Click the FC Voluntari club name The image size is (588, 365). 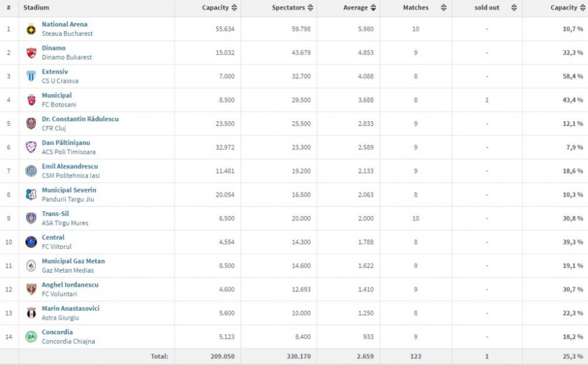point(59,294)
